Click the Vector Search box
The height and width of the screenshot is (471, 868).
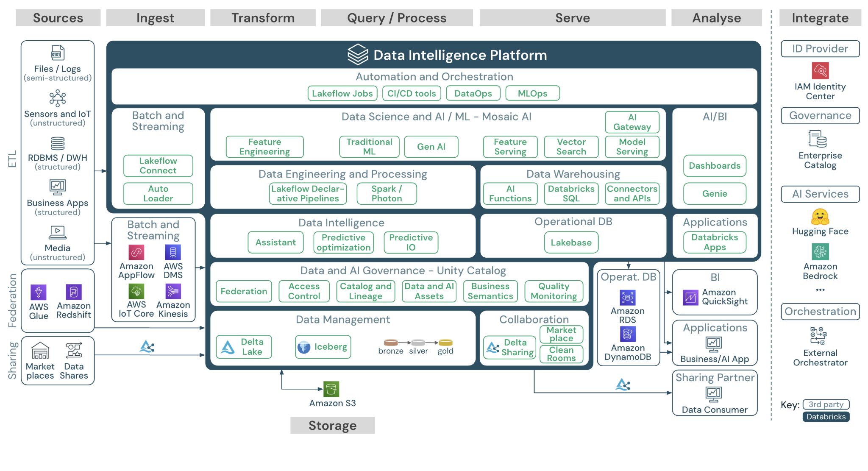click(571, 147)
